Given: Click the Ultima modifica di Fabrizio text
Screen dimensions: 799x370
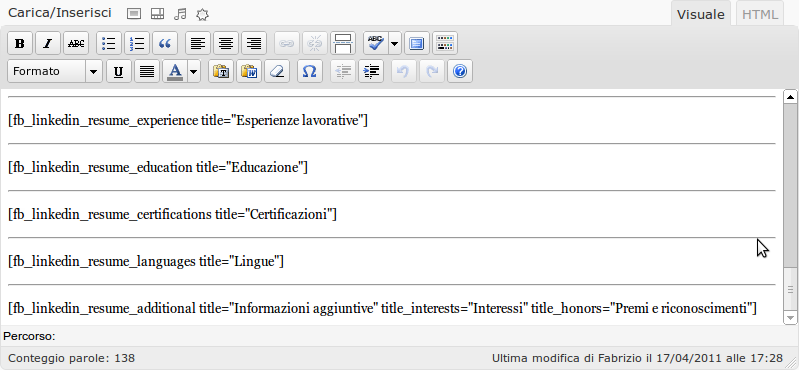Looking at the screenshot, I should (637, 358).
